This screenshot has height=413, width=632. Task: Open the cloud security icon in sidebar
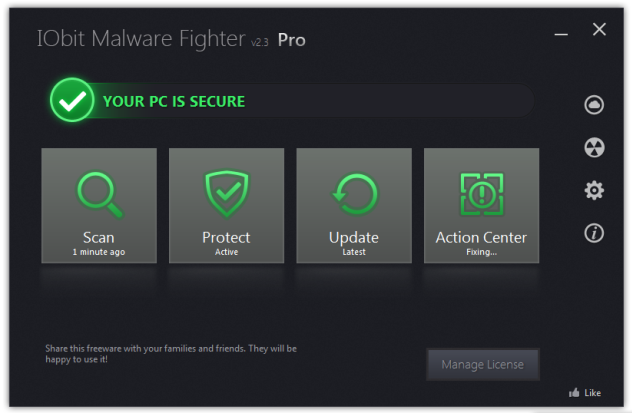(594, 104)
